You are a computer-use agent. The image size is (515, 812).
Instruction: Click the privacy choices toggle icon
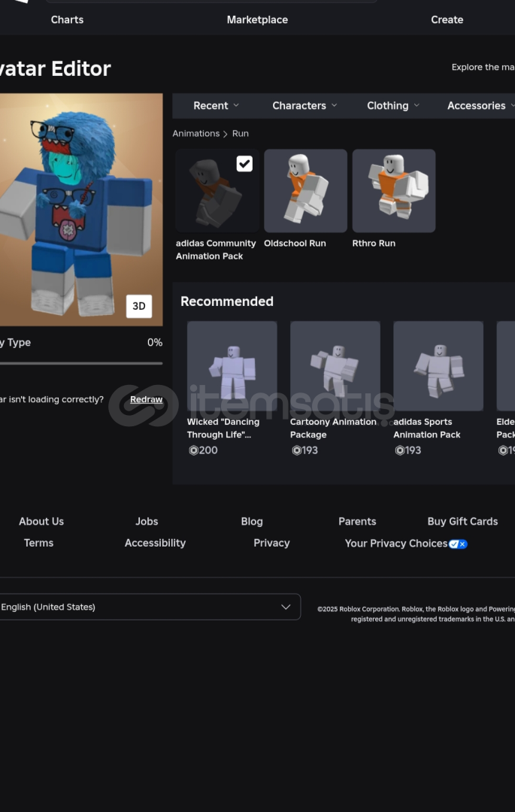coord(458,544)
